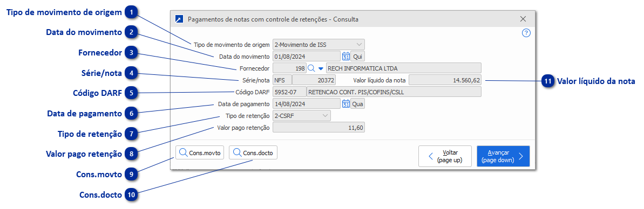644x209 pixels.
Task: Click the Qua weekday box
Action: point(358,104)
